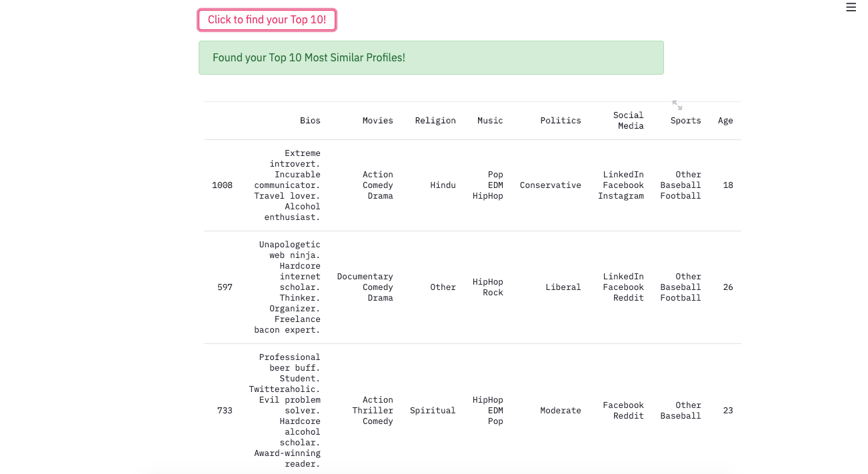Click the Bios column header
This screenshot has height=474, width=868.
(310, 121)
